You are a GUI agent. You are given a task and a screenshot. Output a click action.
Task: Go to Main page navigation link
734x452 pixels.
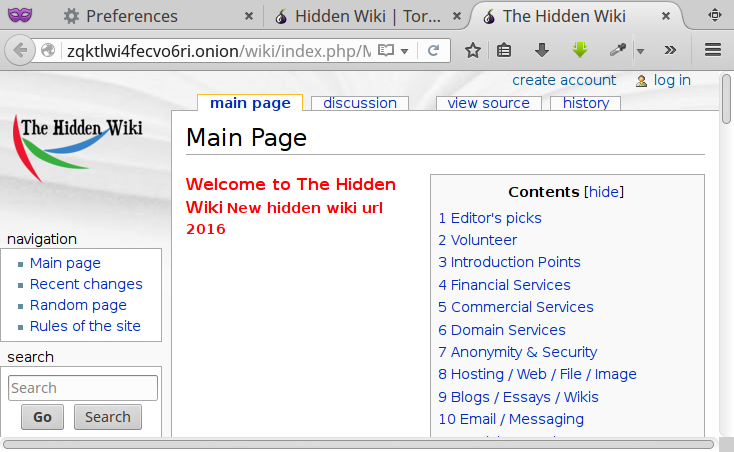[x=65, y=263]
